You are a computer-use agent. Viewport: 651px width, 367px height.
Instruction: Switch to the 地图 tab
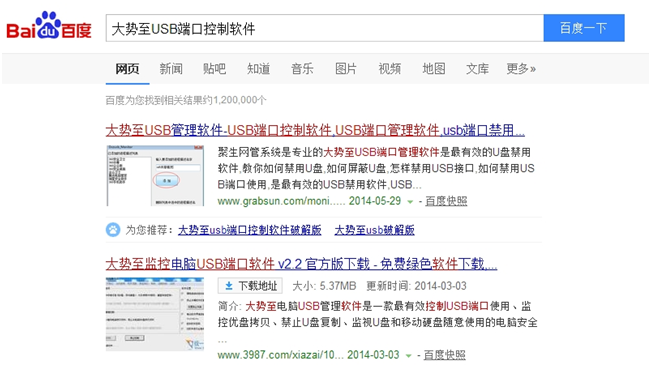434,69
